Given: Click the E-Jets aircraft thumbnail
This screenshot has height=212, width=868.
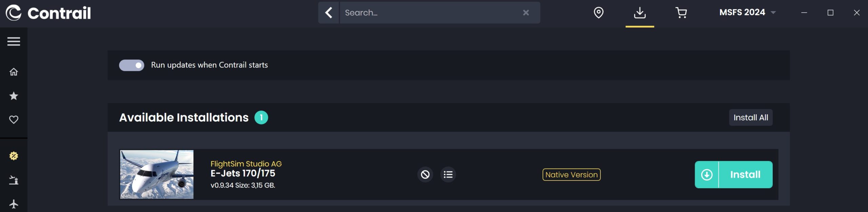Looking at the screenshot, I should (157, 174).
